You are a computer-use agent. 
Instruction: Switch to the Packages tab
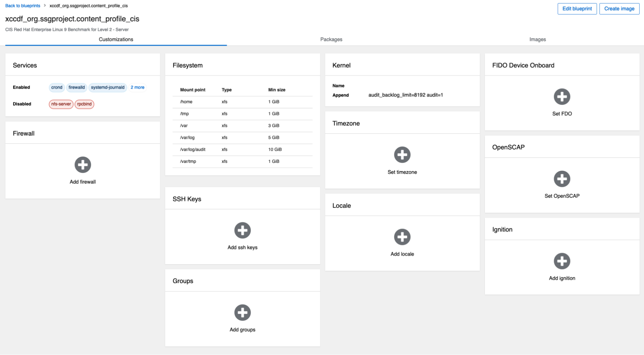(331, 39)
